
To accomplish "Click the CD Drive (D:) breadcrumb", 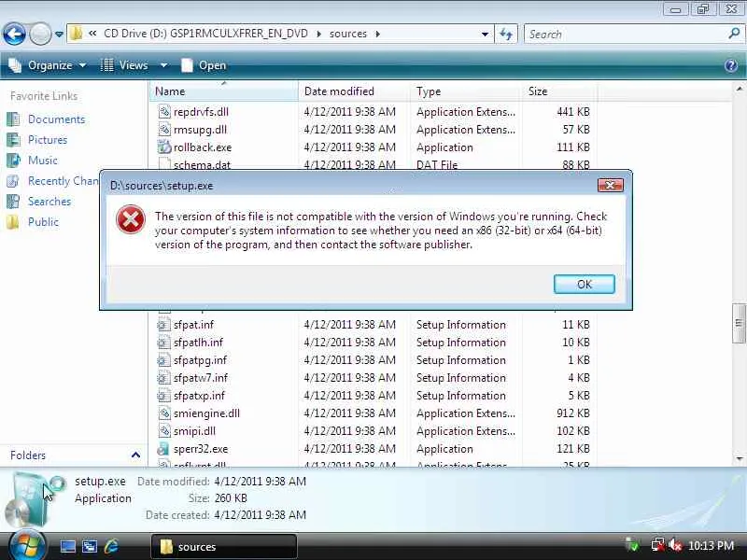I will pyautogui.click(x=205, y=34).
